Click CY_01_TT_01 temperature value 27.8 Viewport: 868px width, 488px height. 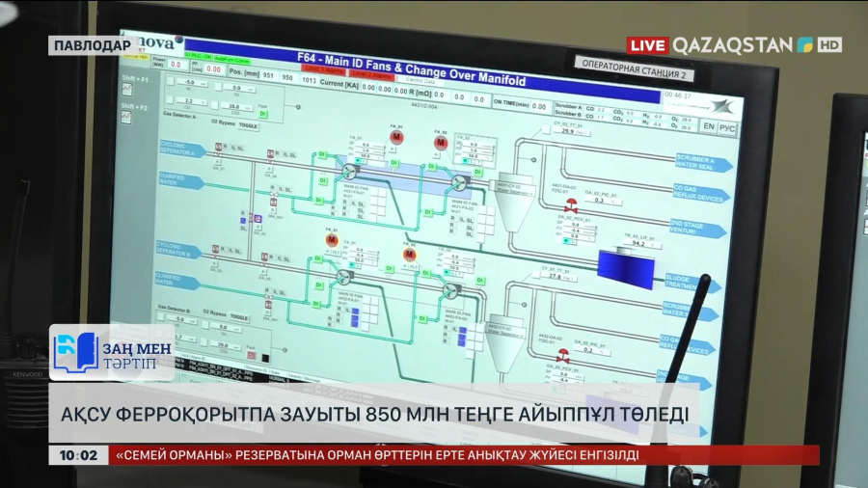(557, 276)
